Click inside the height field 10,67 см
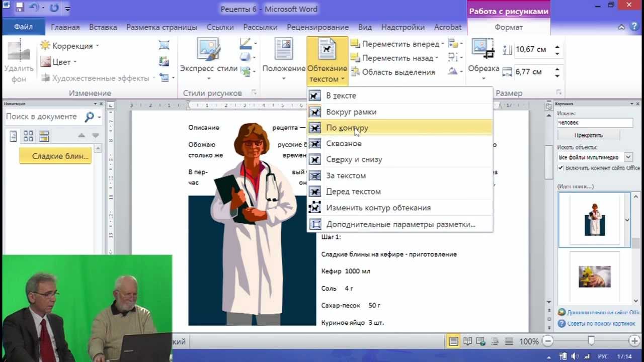This screenshot has width=644, height=362. tap(532, 49)
